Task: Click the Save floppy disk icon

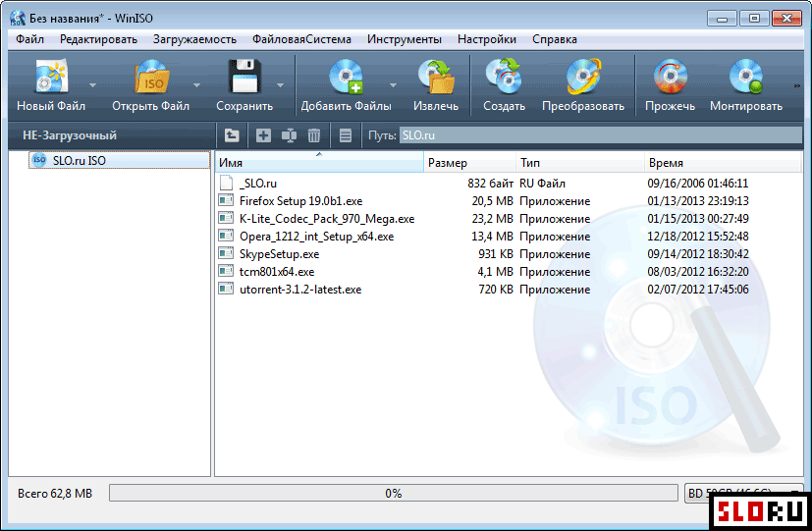Action: click(x=244, y=78)
